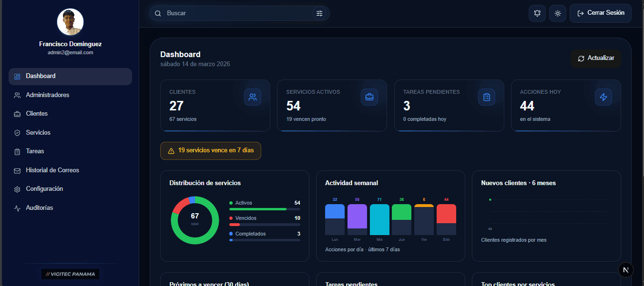Click the Servicios Activos count 54
The image size is (644, 286).
click(x=294, y=106)
